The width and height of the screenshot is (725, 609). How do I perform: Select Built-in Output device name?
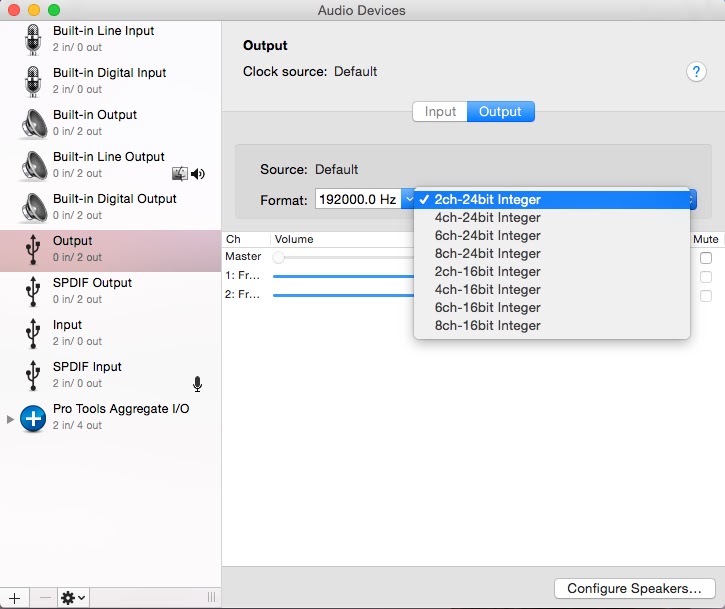pyautogui.click(x=95, y=115)
